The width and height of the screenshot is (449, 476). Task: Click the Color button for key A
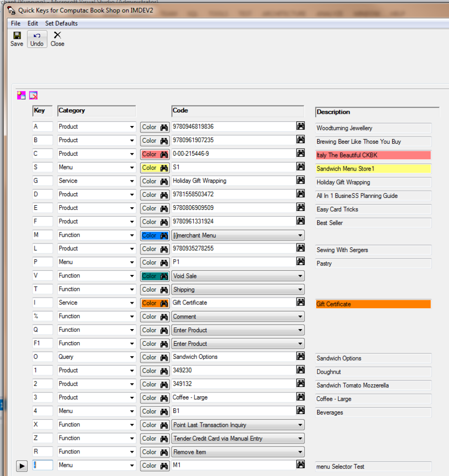[x=154, y=127]
